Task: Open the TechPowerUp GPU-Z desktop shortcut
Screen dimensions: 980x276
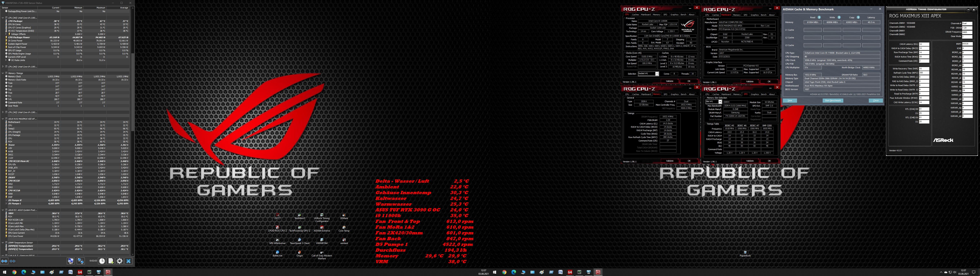Action: pyautogui.click(x=300, y=229)
